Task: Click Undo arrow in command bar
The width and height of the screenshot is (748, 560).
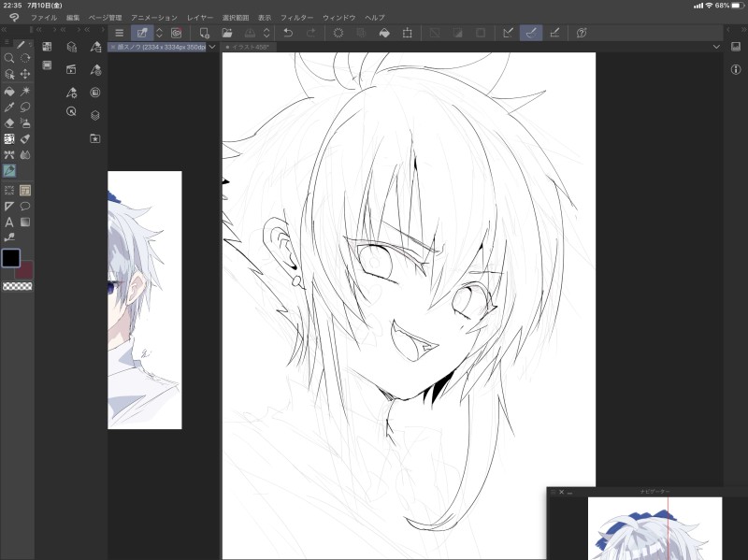Action: (288, 33)
